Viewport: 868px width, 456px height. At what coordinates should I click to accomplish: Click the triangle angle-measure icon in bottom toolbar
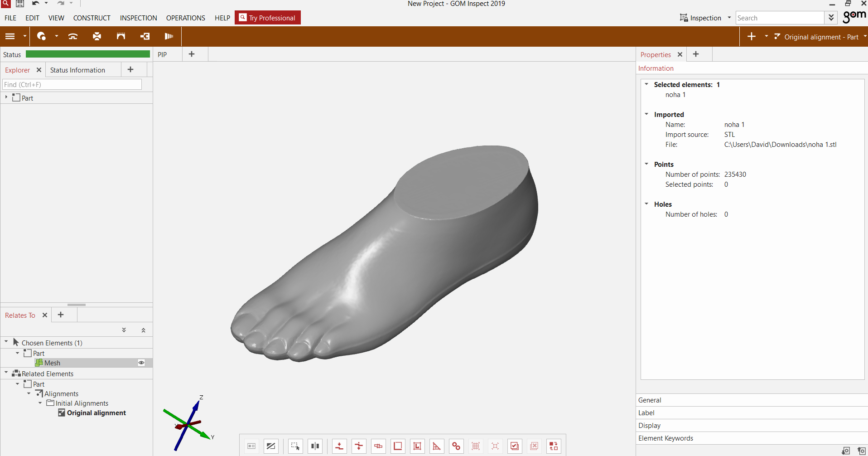tap(436, 446)
